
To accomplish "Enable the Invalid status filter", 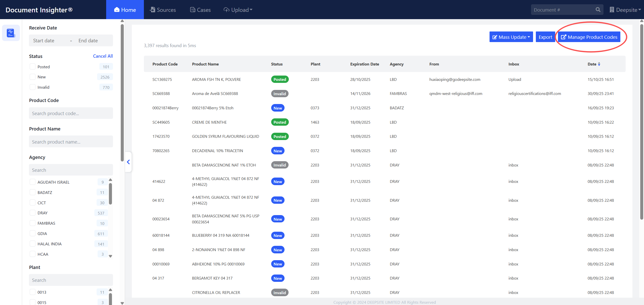I will click(x=32, y=87).
